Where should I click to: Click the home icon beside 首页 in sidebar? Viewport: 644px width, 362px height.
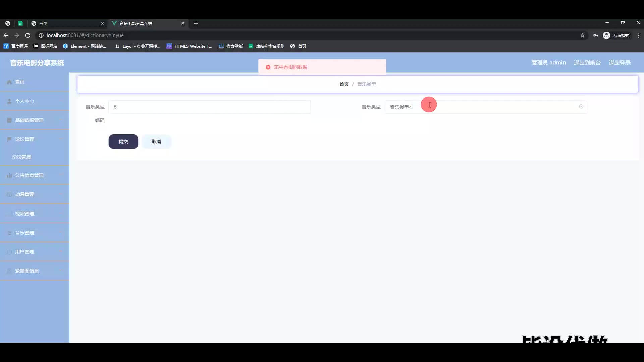[x=9, y=82]
